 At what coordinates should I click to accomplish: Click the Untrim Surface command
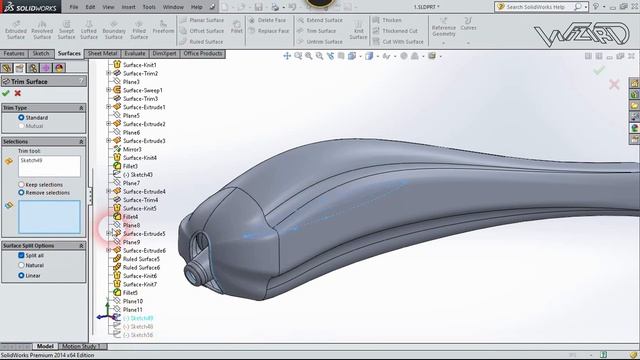pos(320,42)
